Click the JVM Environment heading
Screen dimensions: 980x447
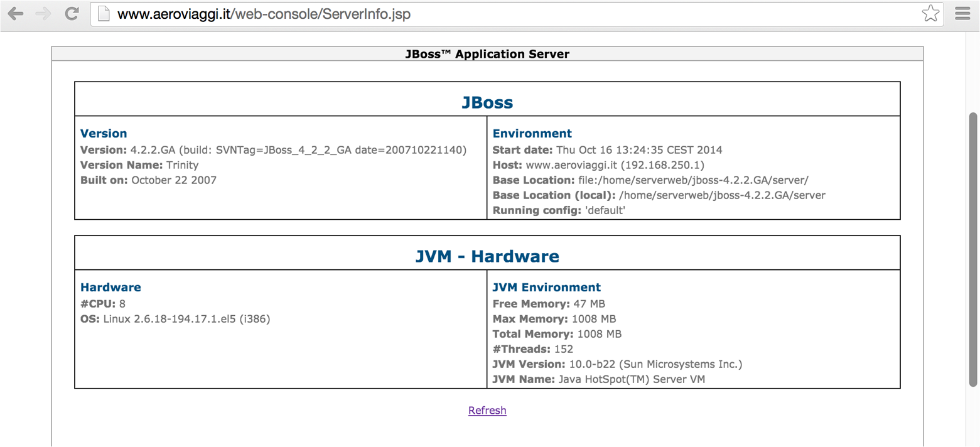pos(546,287)
